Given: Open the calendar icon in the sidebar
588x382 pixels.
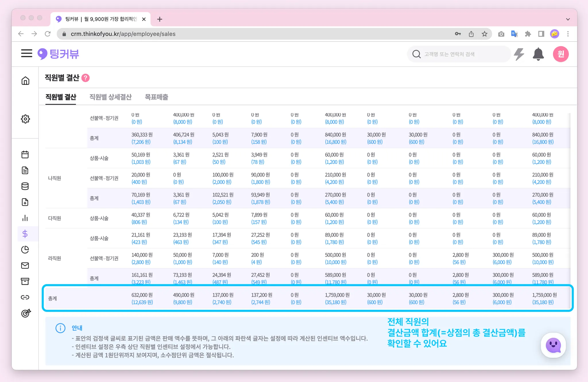Looking at the screenshot, I should click(x=25, y=155).
